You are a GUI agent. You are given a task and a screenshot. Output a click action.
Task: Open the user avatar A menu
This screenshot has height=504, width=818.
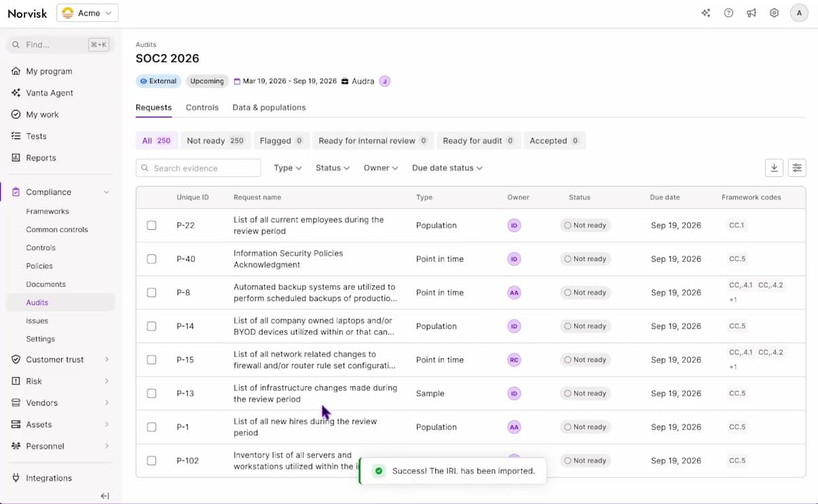click(800, 13)
